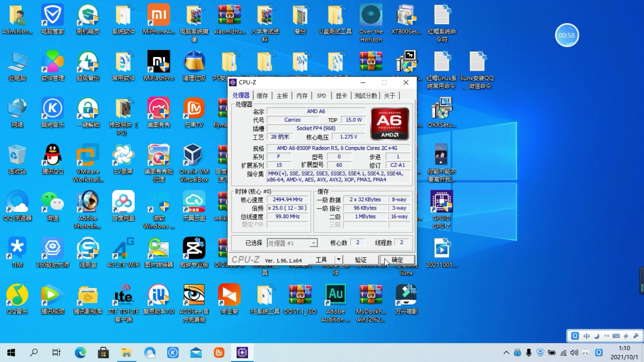Select the TIM desktop icon
This screenshot has width=644, height=362.
(17, 252)
